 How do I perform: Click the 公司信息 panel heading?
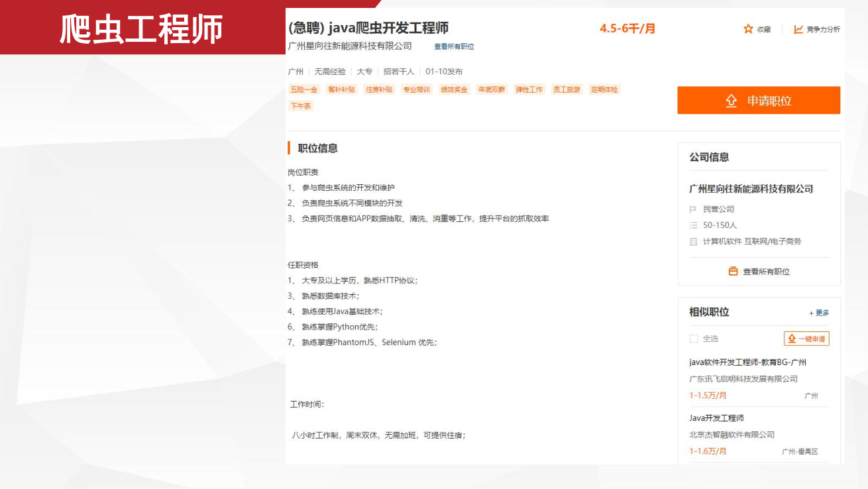[x=709, y=157]
